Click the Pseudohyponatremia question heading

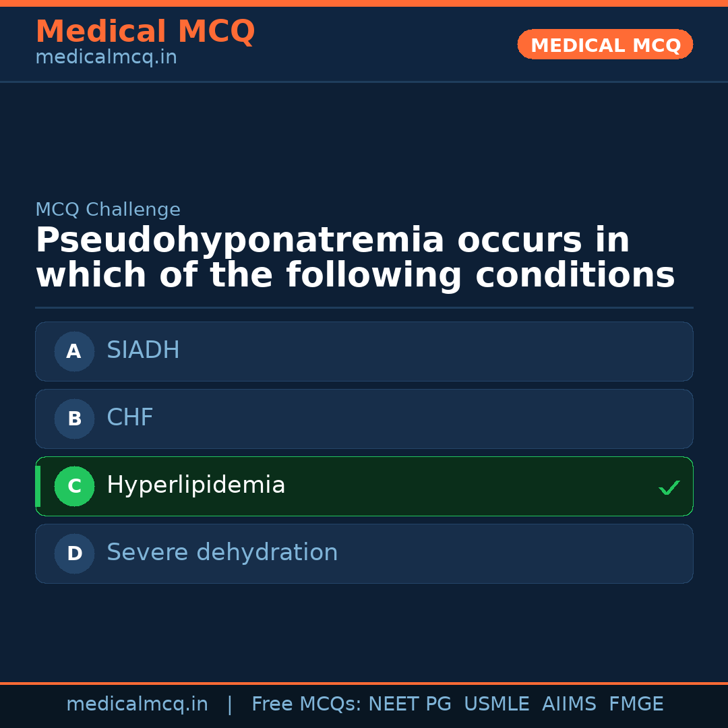coord(355,258)
